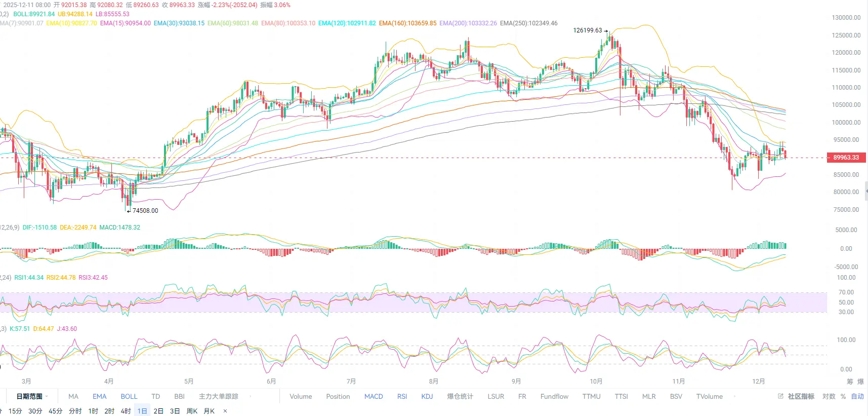The width and height of the screenshot is (868, 416).
Task: Click the J:43.60 KDJ legend value
Action: coord(67,329)
